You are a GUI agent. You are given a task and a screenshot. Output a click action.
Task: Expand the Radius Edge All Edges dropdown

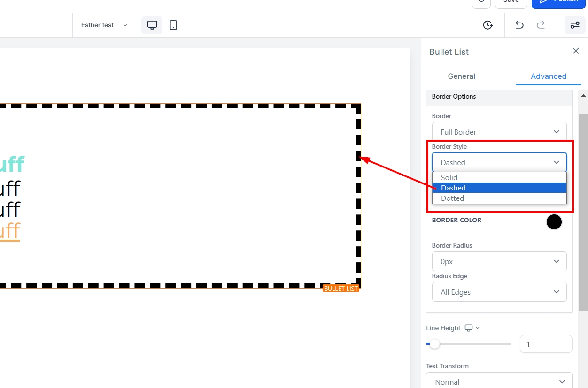499,292
